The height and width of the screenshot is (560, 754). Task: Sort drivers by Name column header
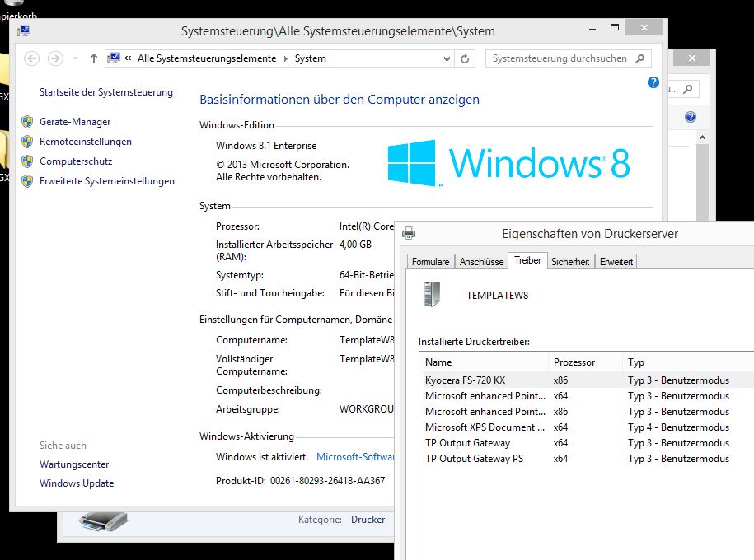tap(484, 362)
